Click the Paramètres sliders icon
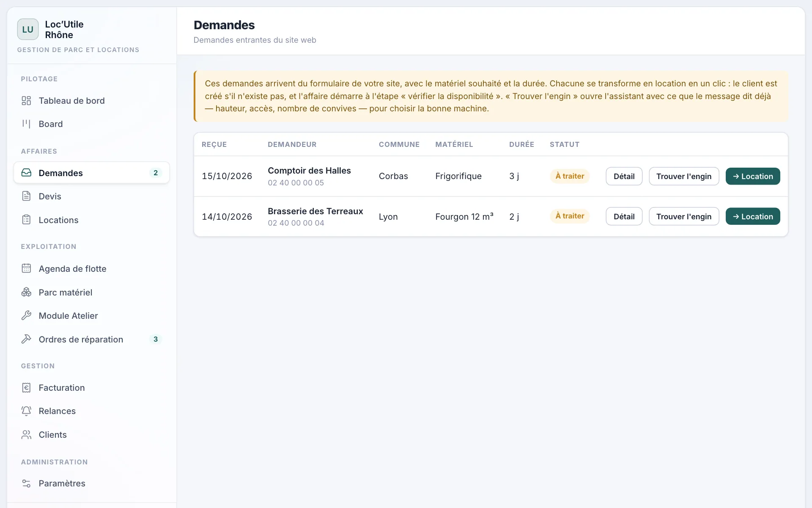 click(x=26, y=483)
